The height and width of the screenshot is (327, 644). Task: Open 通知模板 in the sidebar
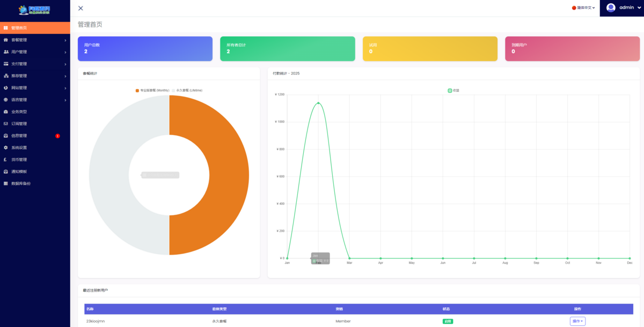pos(35,172)
